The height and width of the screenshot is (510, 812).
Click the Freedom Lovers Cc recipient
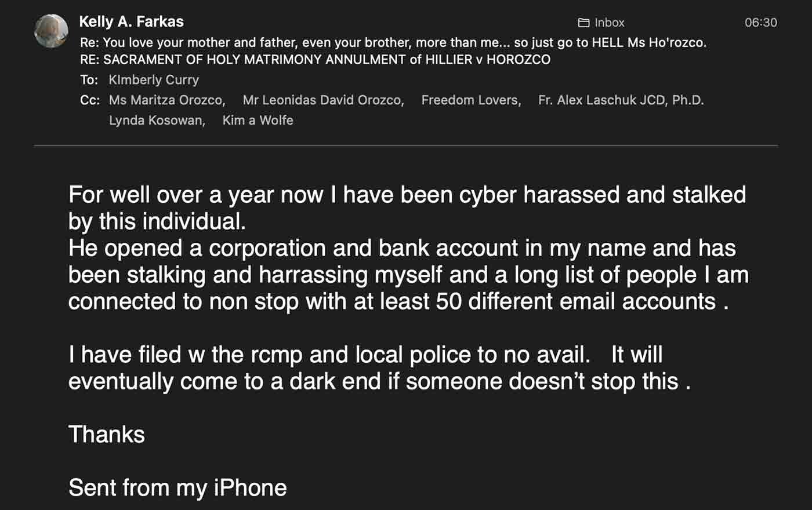471,100
